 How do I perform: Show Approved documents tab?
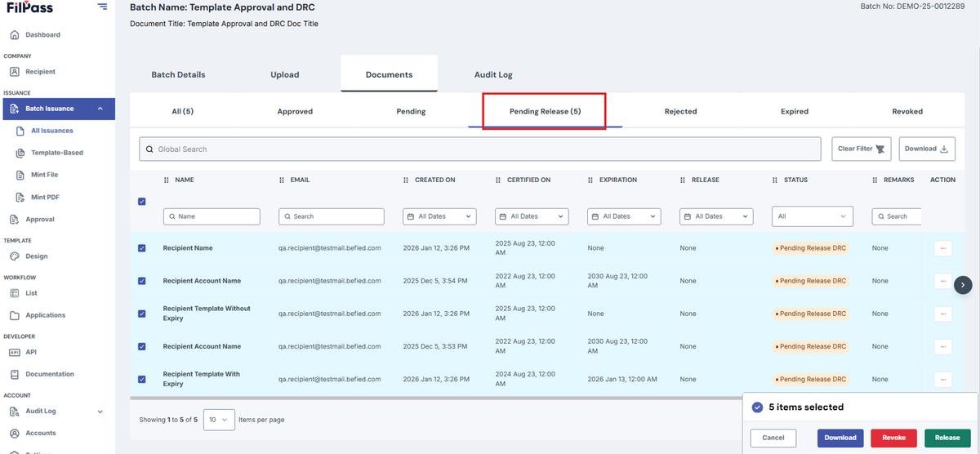click(295, 111)
